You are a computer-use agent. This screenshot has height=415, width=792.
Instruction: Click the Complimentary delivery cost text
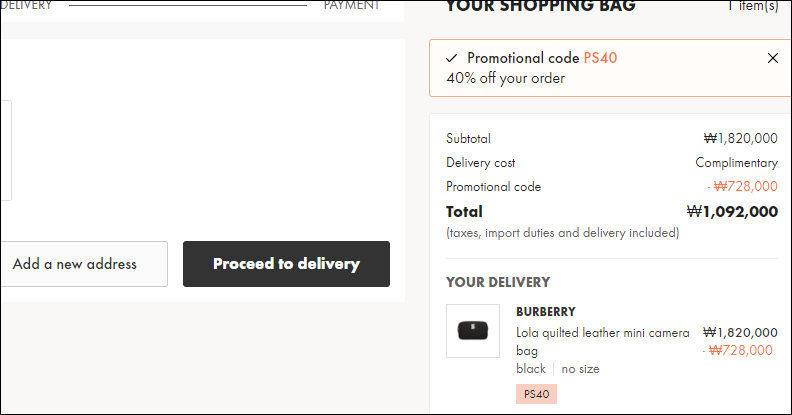pos(736,163)
